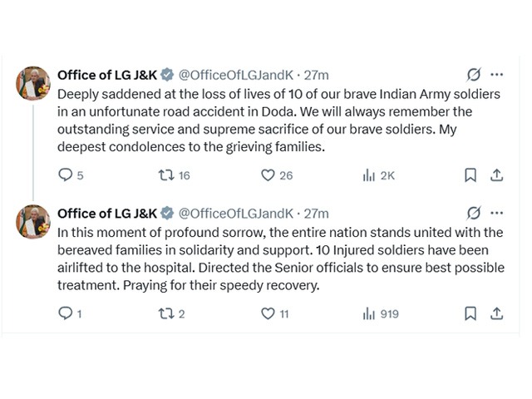Like the first tweet with 26 likes
Screen dimensions: 532x399
click(x=268, y=175)
